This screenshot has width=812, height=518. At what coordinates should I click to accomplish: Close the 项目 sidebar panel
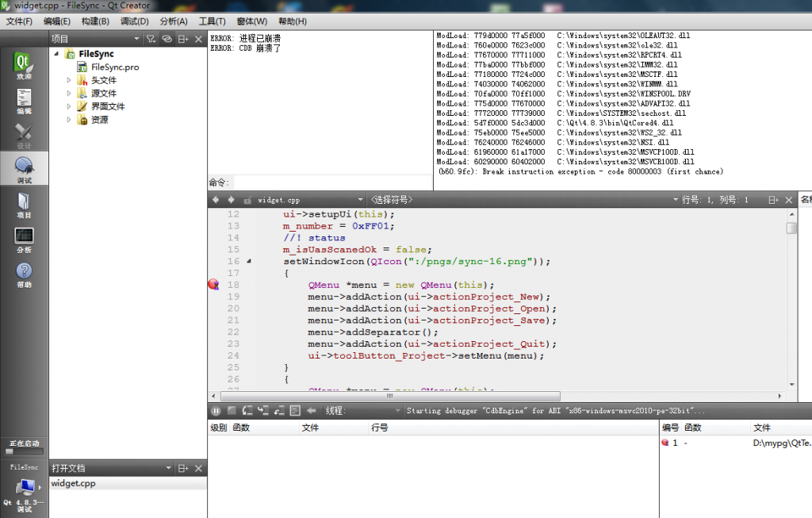tap(198, 39)
